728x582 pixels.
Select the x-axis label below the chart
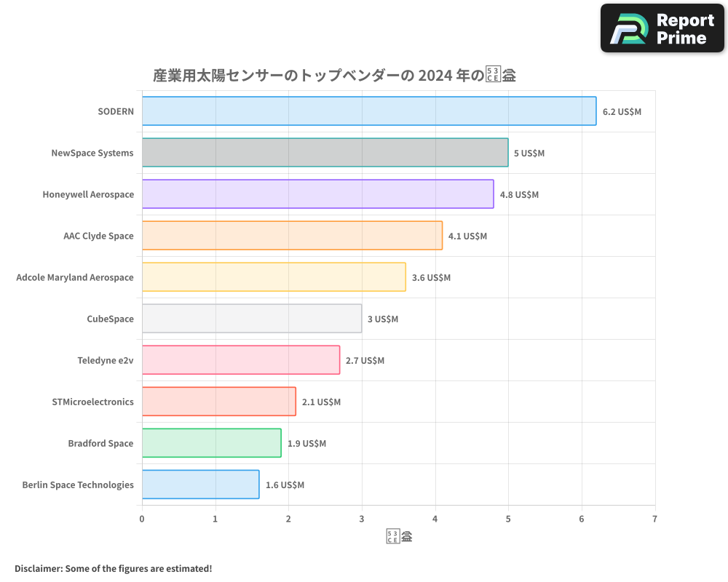click(x=398, y=535)
